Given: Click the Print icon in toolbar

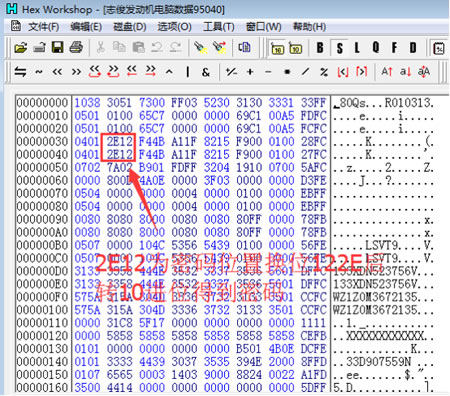Looking at the screenshot, I should point(76,48).
